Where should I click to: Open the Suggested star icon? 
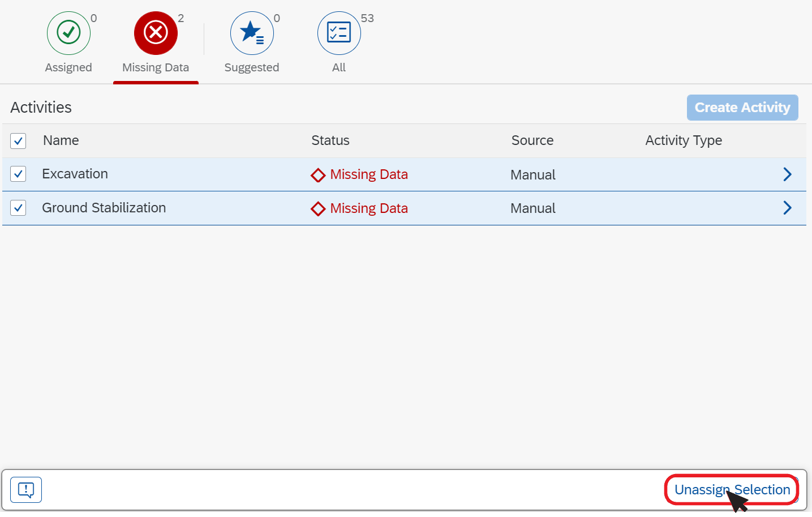tap(252, 33)
